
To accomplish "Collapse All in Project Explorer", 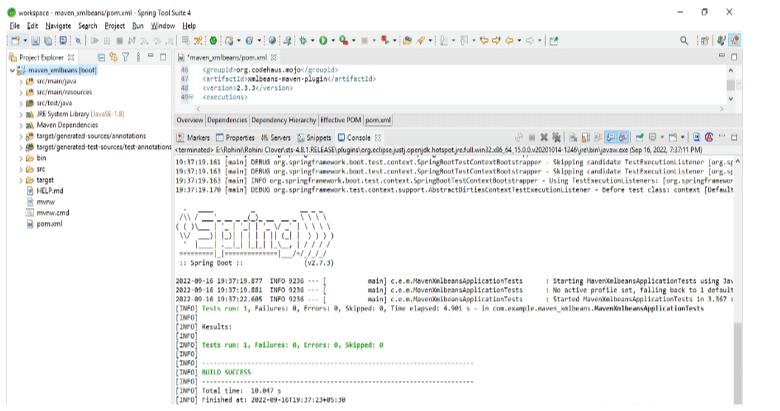I will pos(101,57).
